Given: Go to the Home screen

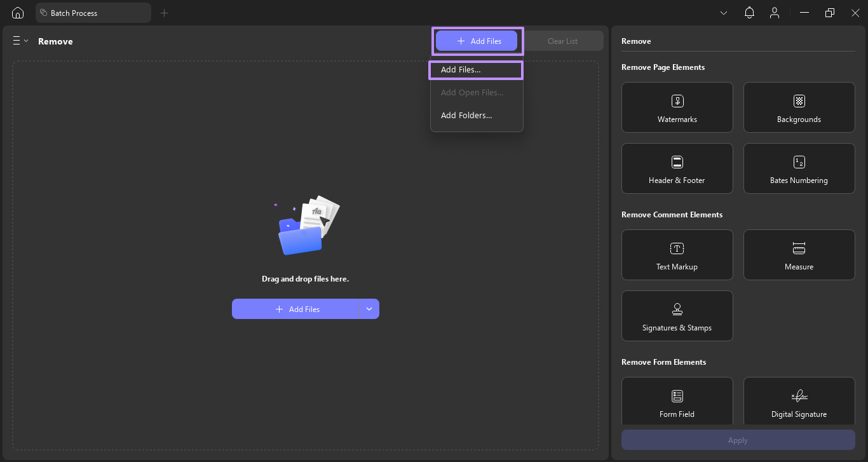Looking at the screenshot, I should 17,12.
